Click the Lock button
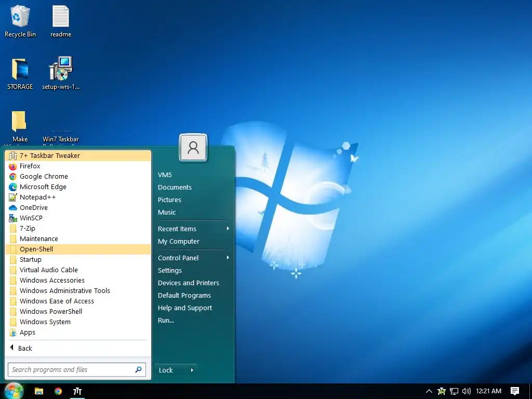Viewport: 532px width, 399px height. pyautogui.click(x=170, y=370)
